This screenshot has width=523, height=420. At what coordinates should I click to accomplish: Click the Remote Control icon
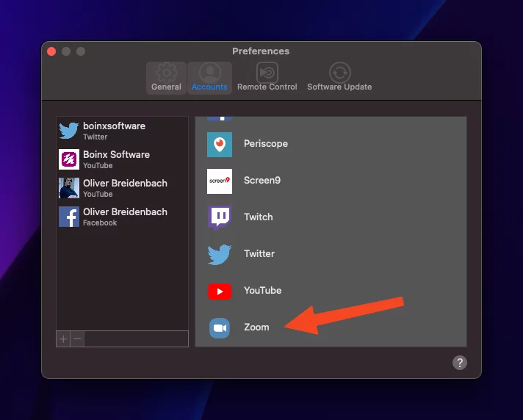coord(267,73)
